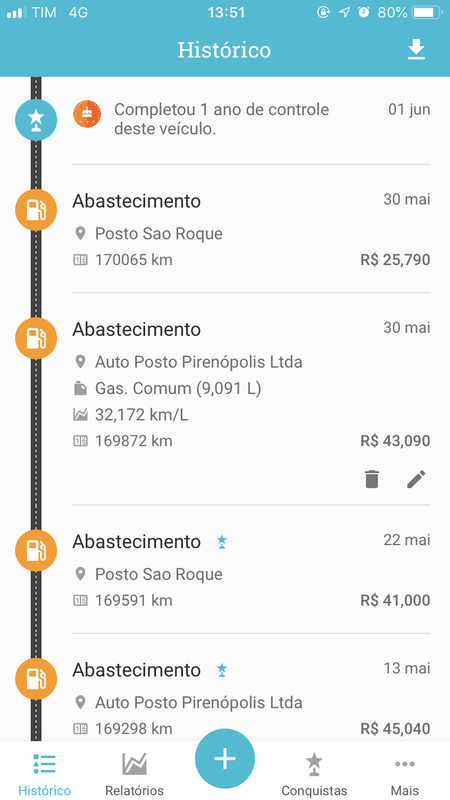Tap the download export icon in header

tap(416, 50)
